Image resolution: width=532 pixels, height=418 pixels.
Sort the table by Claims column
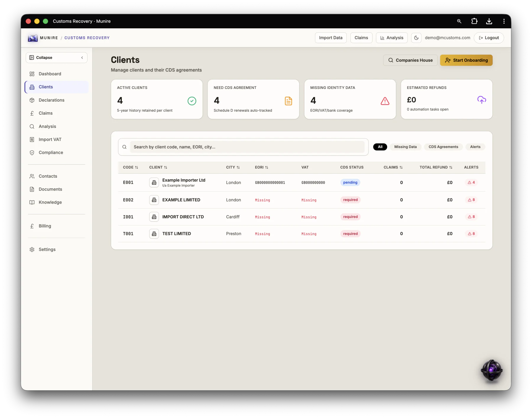(393, 167)
